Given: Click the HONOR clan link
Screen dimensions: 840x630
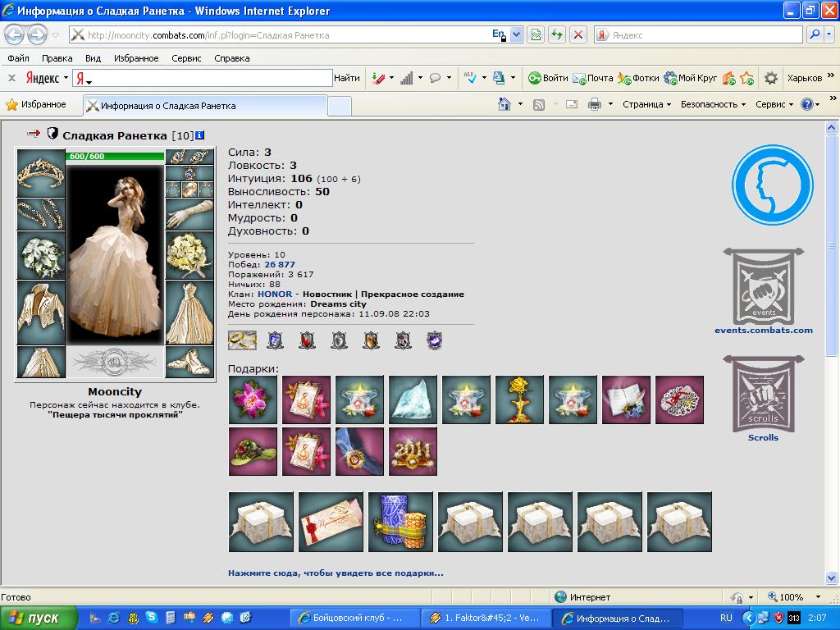Looking at the screenshot, I should coord(275,294).
